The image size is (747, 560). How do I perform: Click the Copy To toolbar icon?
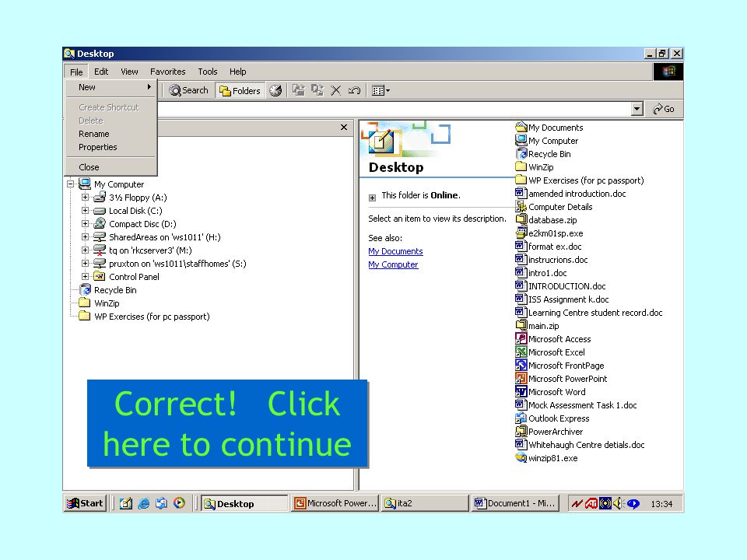317,90
